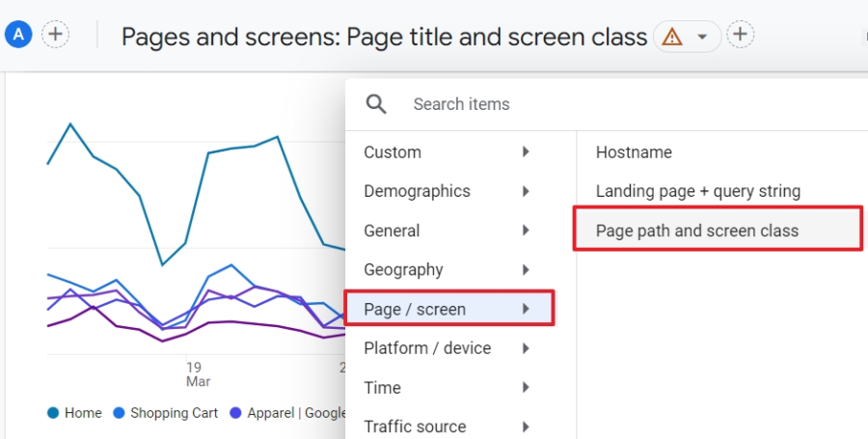
Task: Click the dashed plus icon after the report title
Action: [740, 35]
